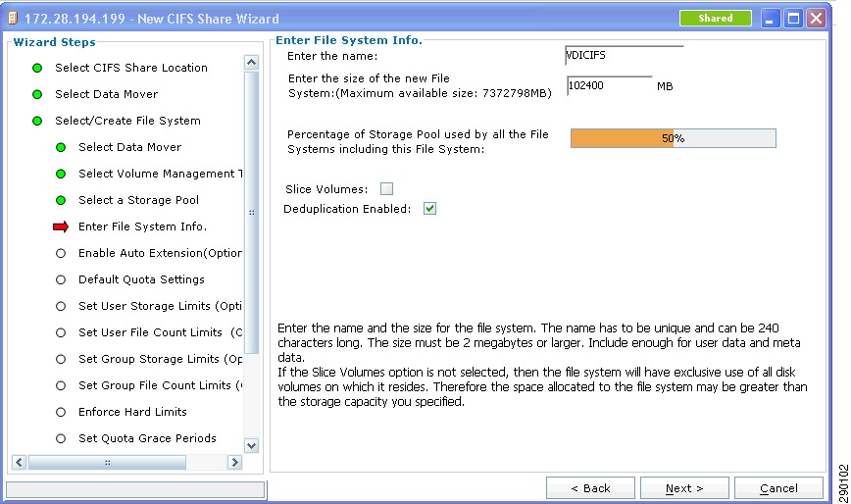
Task: Enable the Slice Volumes checkbox
Action: point(386,189)
